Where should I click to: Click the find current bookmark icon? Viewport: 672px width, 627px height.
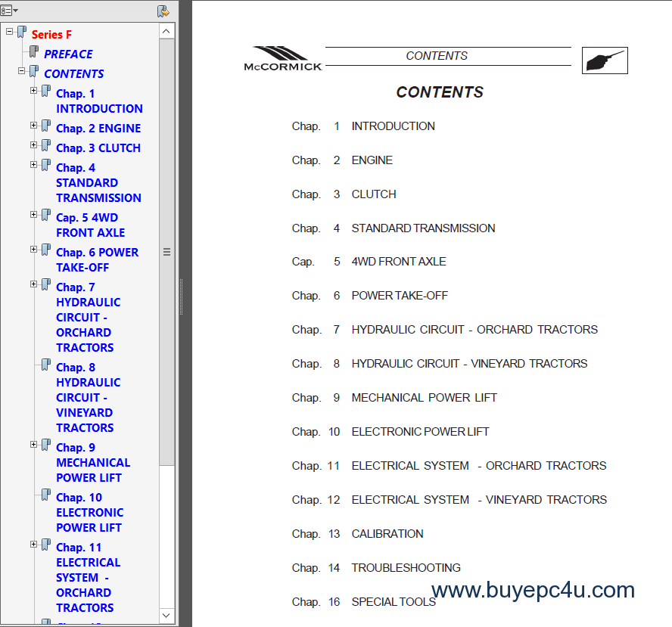click(x=163, y=11)
